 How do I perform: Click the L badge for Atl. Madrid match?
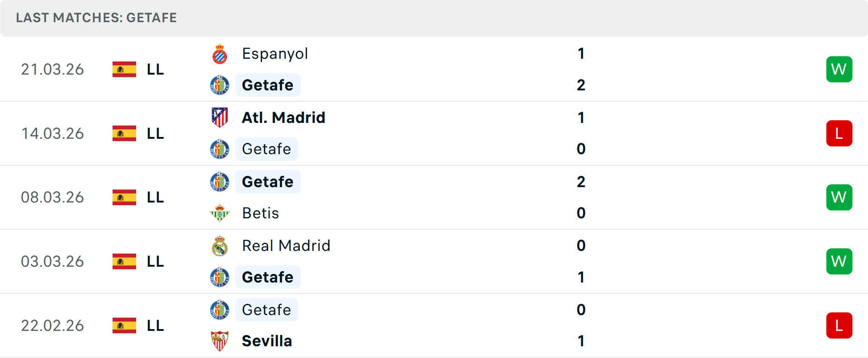pos(839,133)
